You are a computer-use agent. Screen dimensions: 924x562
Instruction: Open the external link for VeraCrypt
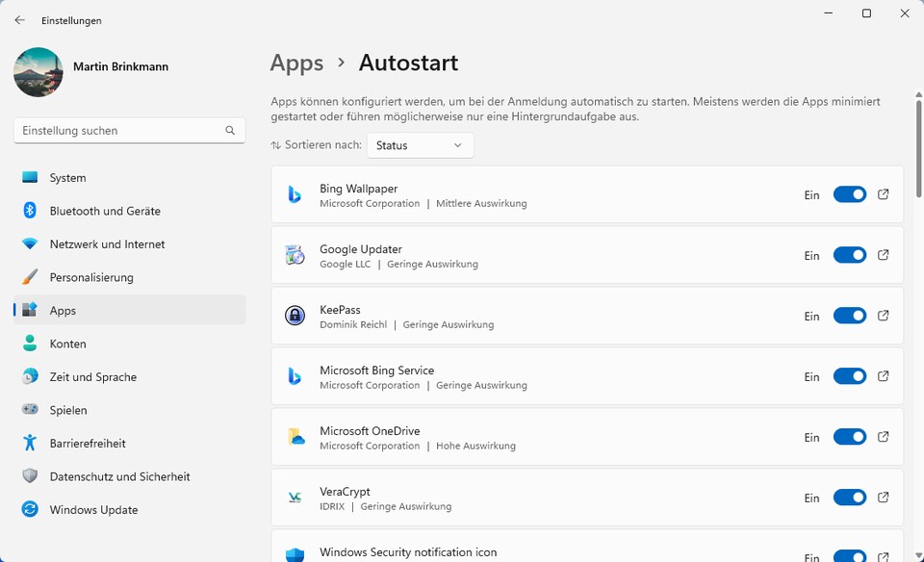tap(884, 498)
